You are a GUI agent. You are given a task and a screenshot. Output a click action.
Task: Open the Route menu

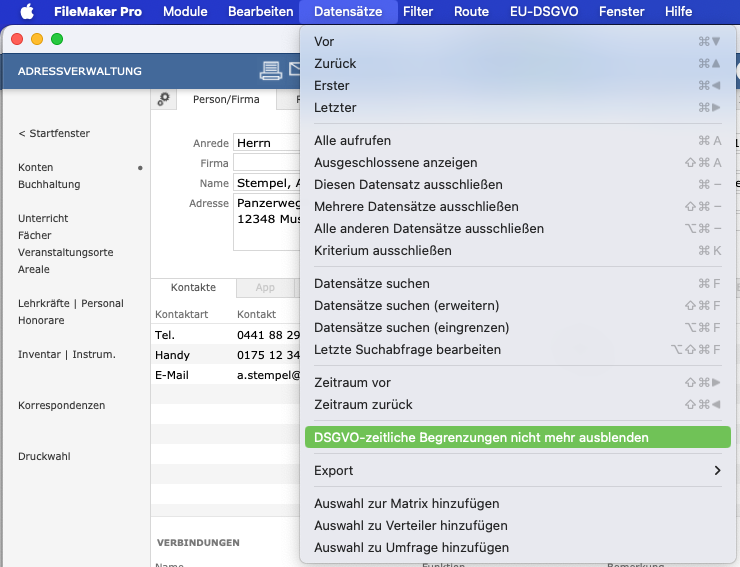pyautogui.click(x=471, y=11)
